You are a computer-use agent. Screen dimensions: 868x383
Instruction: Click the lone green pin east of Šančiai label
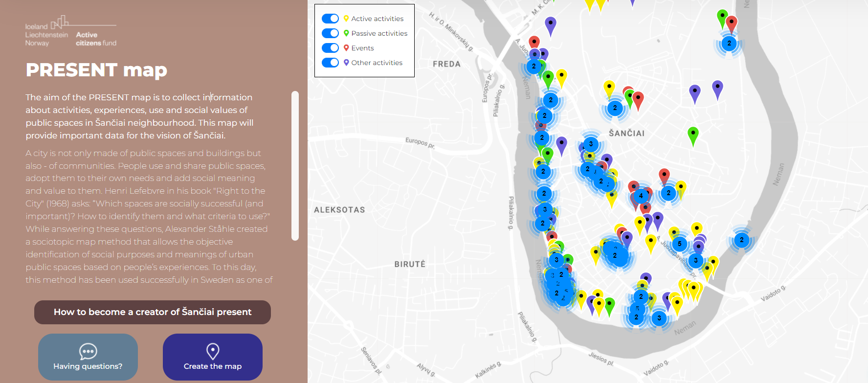pos(692,134)
